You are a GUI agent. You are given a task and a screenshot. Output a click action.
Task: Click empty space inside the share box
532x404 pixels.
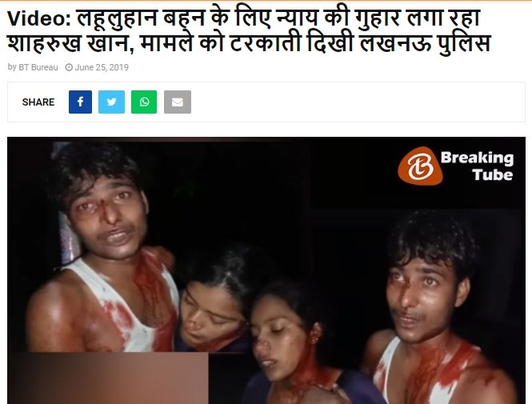[356, 102]
